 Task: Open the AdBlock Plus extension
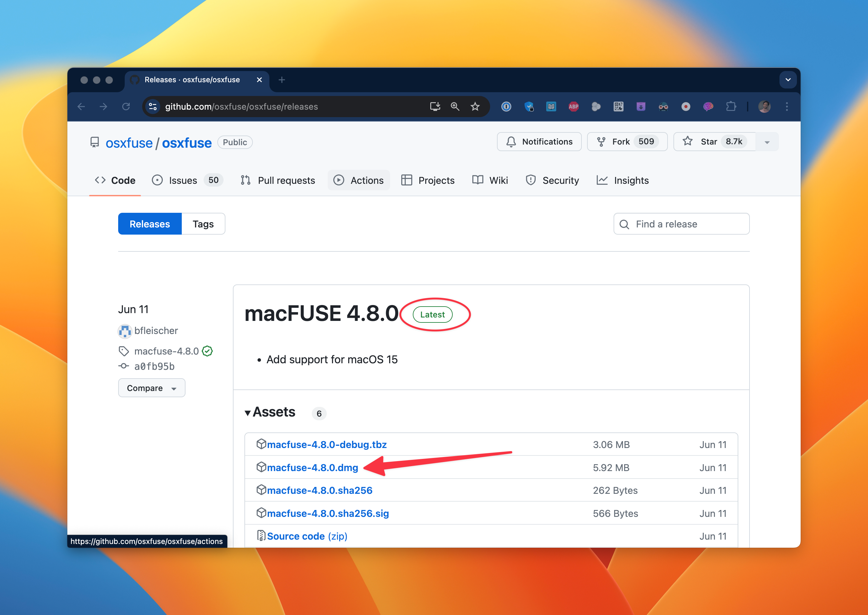574,107
